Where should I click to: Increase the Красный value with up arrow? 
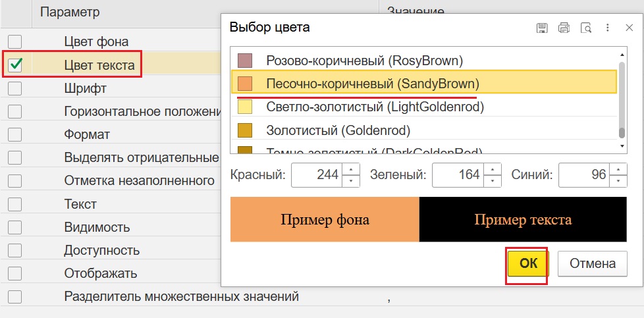coord(350,169)
